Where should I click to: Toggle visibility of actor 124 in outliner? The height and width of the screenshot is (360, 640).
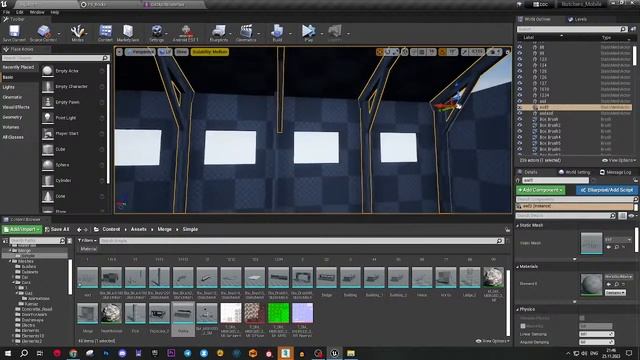[520, 65]
